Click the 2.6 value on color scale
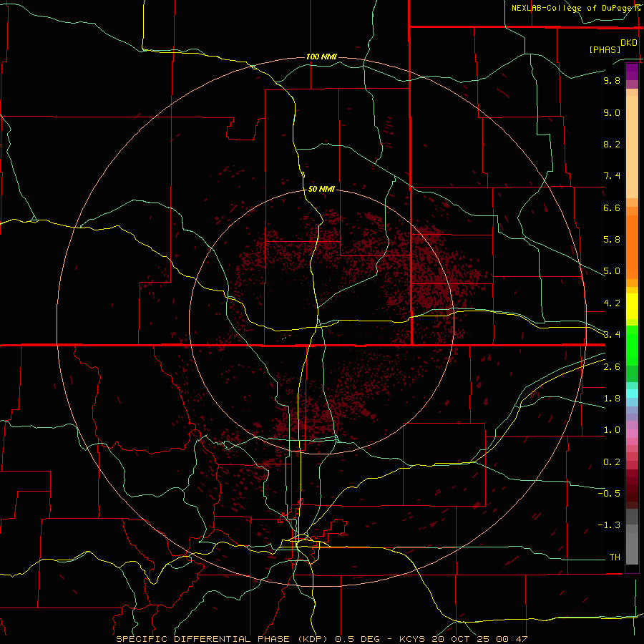The width and height of the screenshot is (644, 644). pyautogui.click(x=612, y=367)
